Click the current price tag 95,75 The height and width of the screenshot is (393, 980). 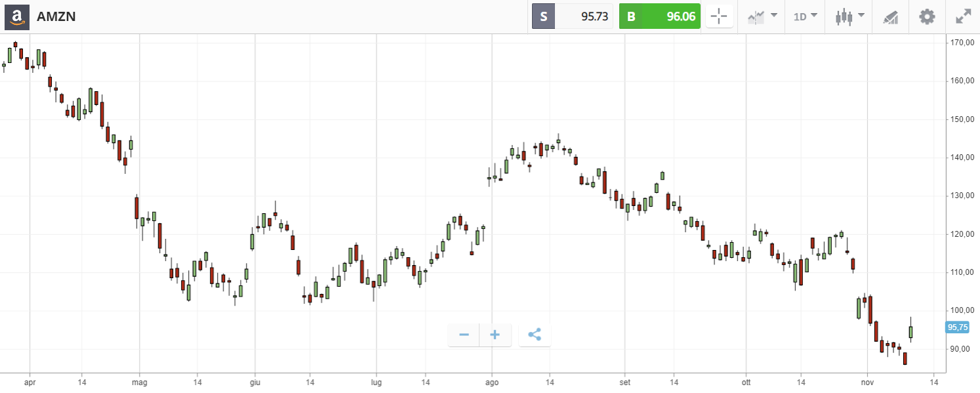point(958,327)
